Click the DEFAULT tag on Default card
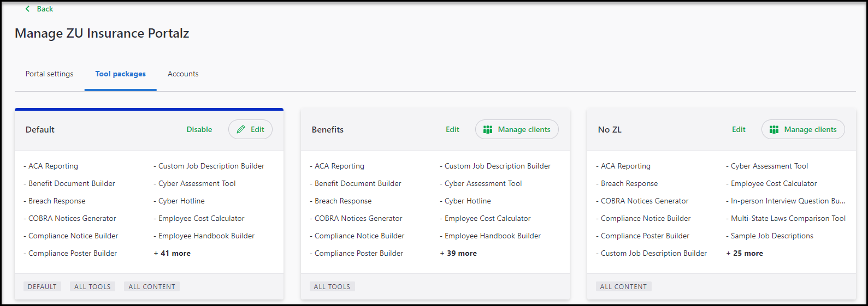This screenshot has width=868, height=306. tap(42, 286)
